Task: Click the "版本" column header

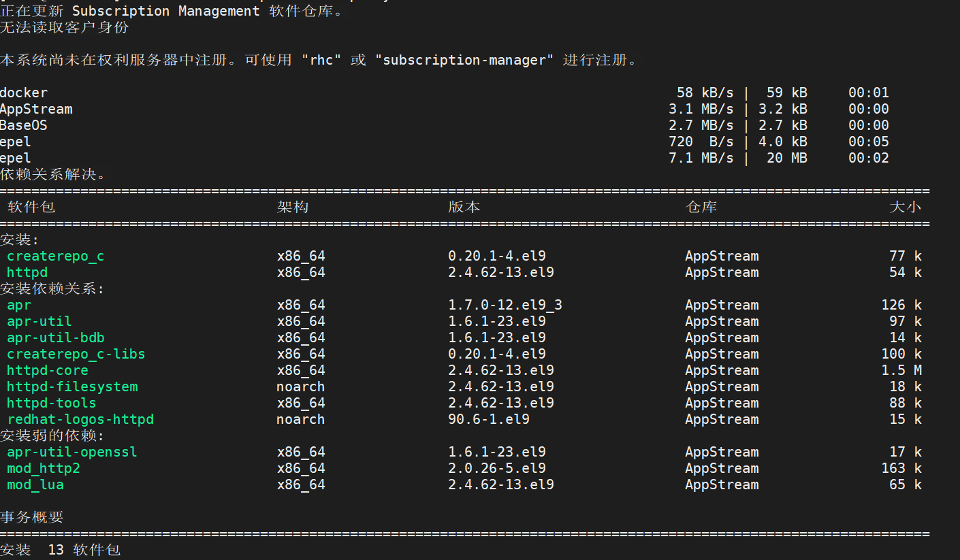Action: (464, 207)
